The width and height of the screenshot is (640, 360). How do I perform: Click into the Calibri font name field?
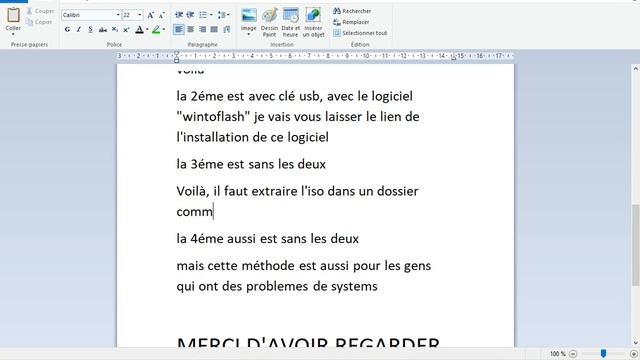click(x=89, y=15)
